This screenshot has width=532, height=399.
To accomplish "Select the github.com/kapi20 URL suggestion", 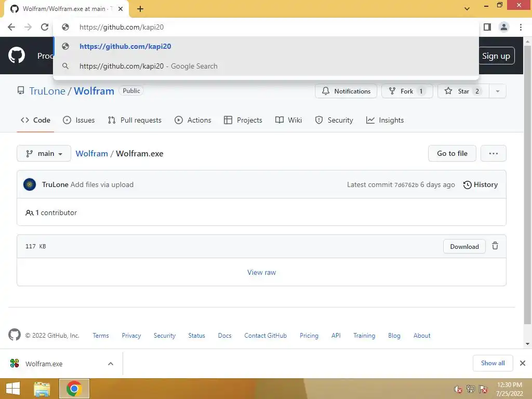I will (266, 46).
